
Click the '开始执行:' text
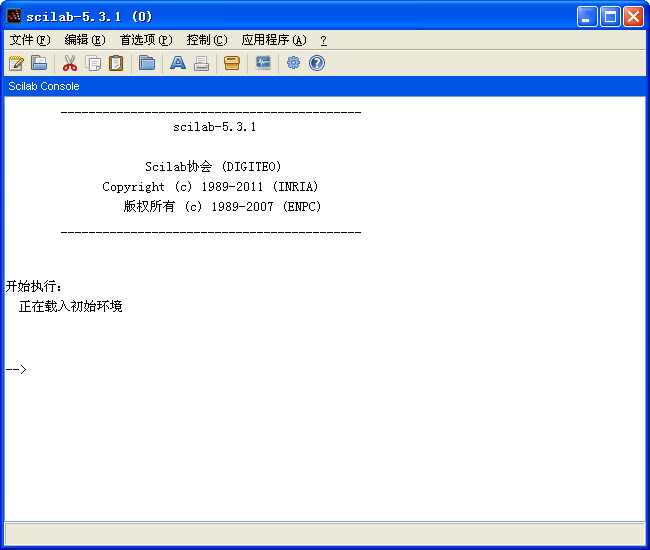(x=34, y=286)
